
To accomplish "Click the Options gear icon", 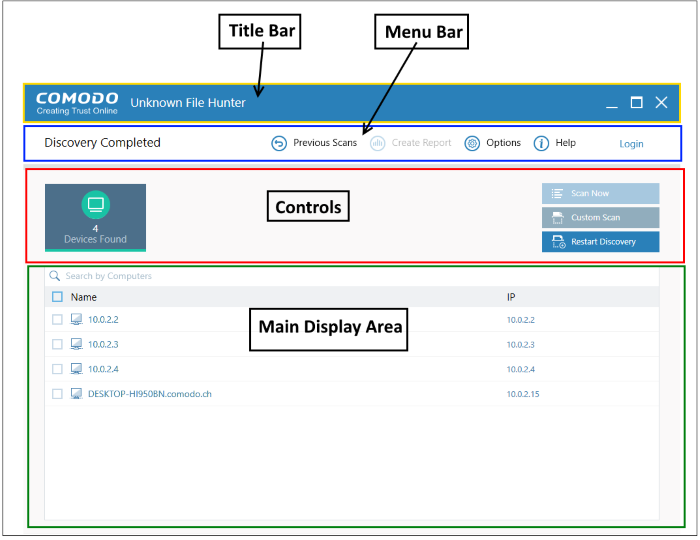I will click(472, 143).
